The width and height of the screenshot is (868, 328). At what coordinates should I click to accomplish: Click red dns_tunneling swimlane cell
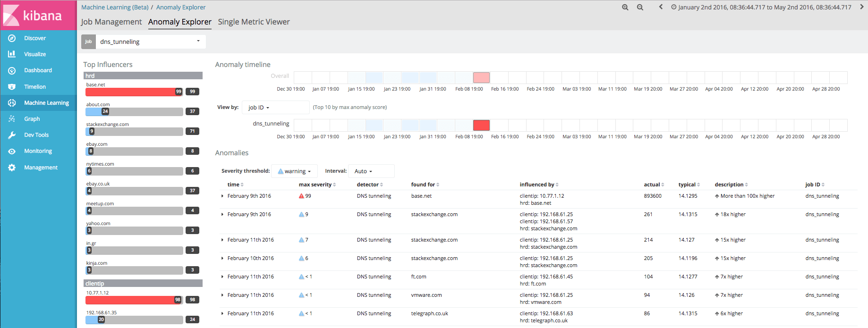[x=481, y=125]
